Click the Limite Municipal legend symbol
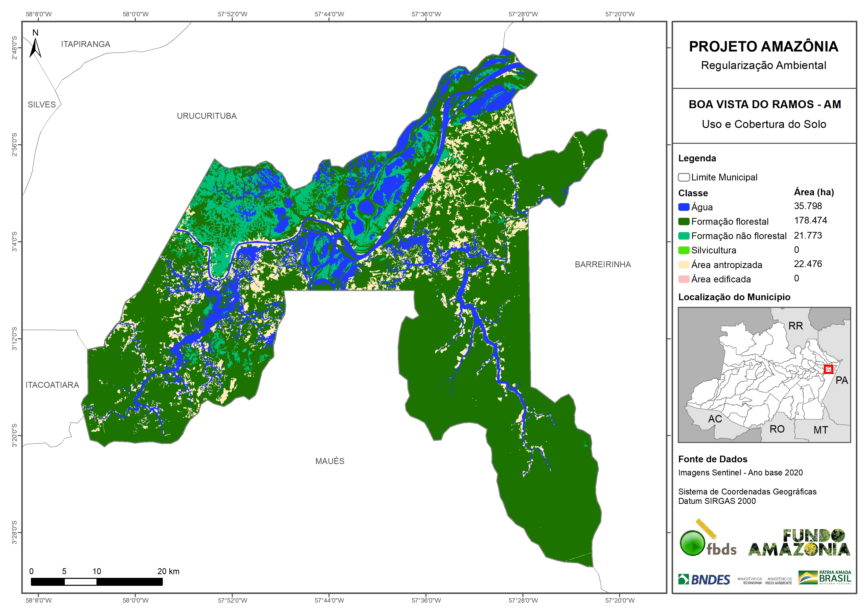This screenshot has height=614, width=868. (683, 177)
